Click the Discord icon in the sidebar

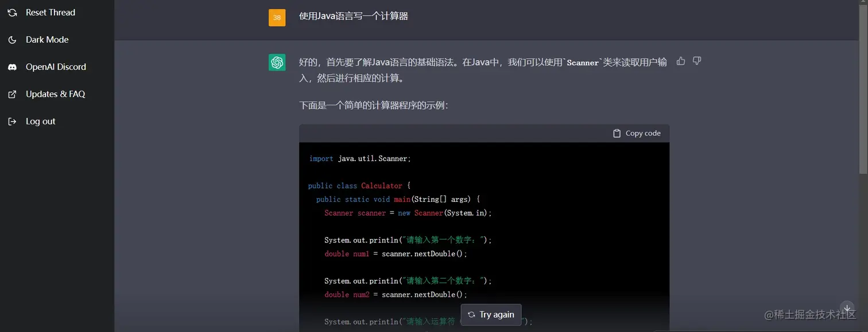(12, 67)
